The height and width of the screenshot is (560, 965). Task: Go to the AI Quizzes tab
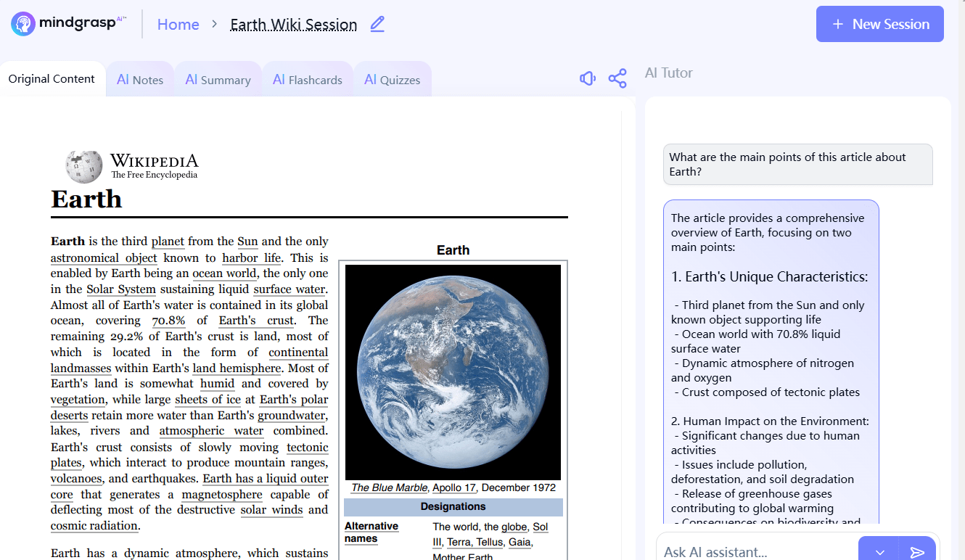coord(392,80)
